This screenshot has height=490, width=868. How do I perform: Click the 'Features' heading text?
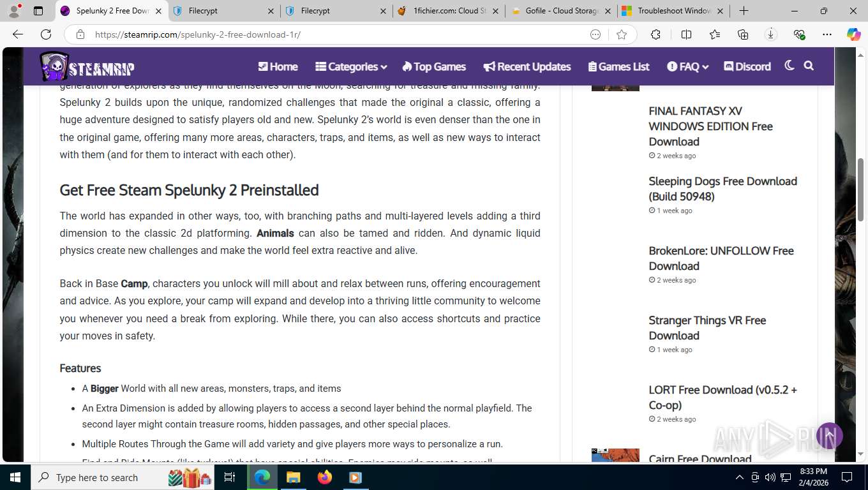80,368
